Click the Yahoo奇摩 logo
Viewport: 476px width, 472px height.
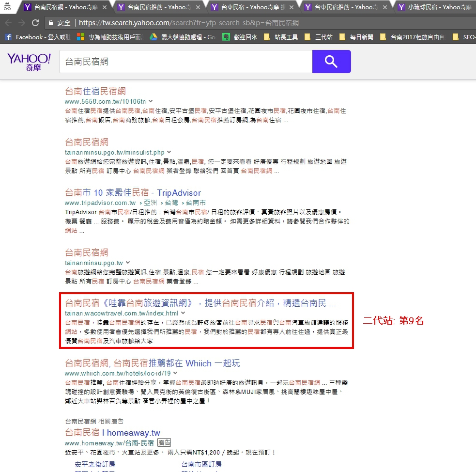pos(29,62)
